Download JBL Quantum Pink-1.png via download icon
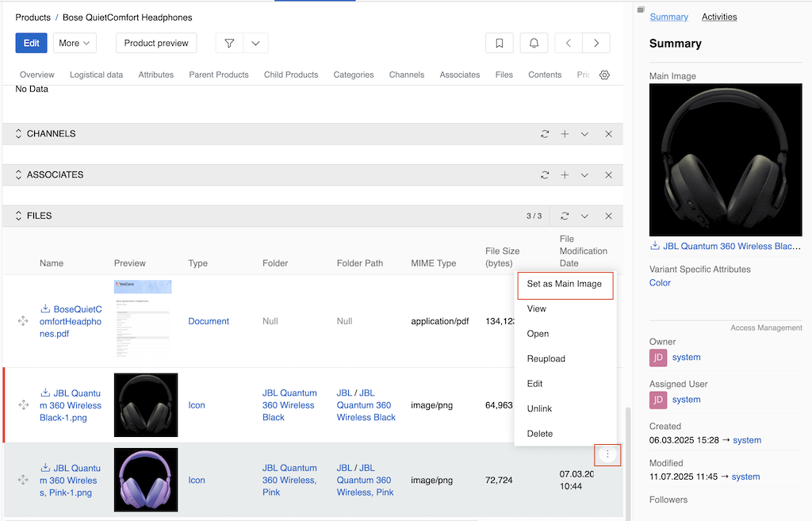 tap(45, 468)
